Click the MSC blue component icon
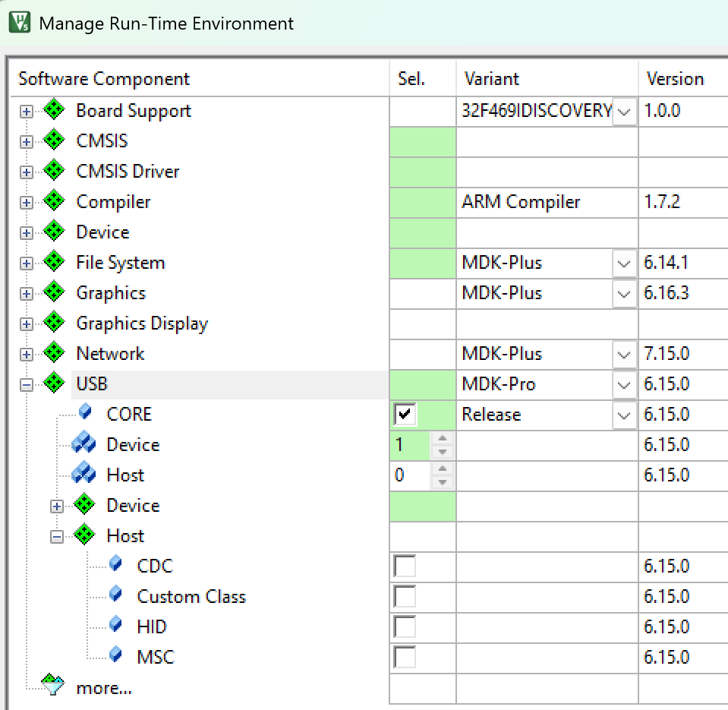Viewport: 728px width, 710px height. point(115,655)
